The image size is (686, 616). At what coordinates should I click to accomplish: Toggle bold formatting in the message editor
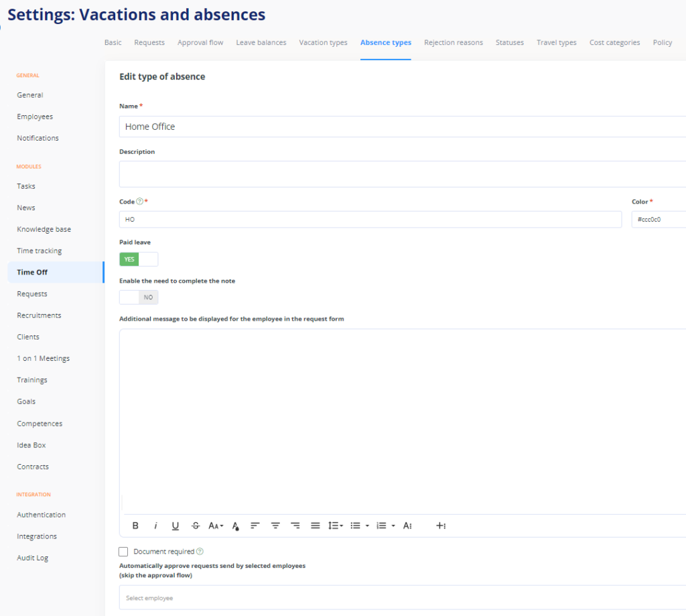pyautogui.click(x=135, y=526)
